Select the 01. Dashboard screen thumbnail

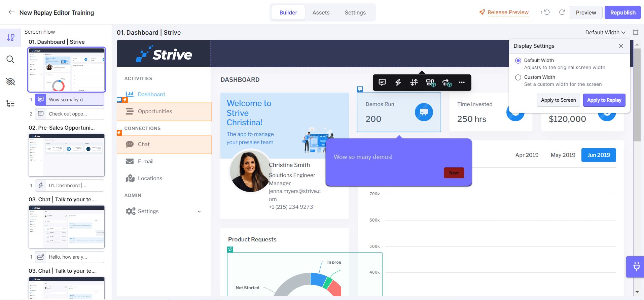[x=67, y=70]
